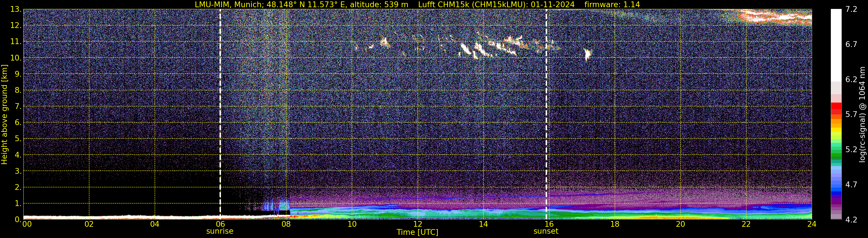Click the '02' time axis tick label

[89, 224]
